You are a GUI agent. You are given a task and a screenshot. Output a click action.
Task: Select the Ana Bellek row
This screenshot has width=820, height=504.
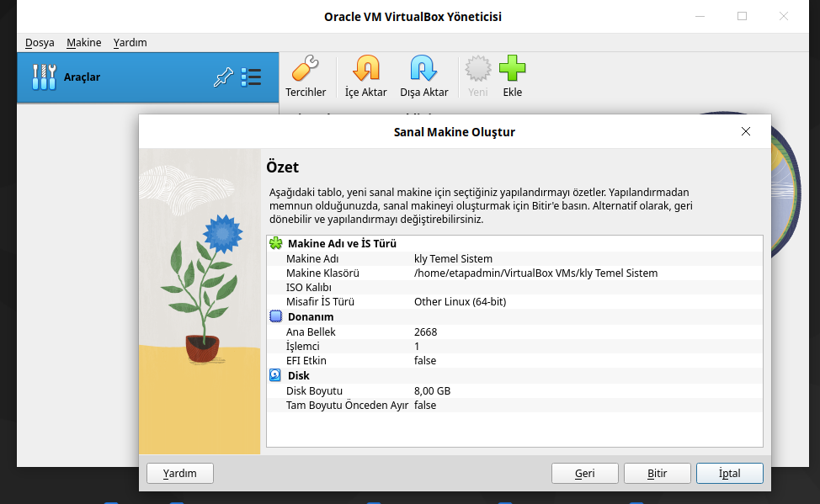pos(311,332)
